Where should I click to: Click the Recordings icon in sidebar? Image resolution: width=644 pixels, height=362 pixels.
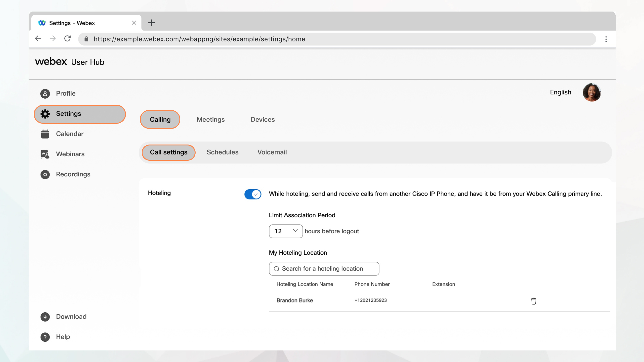point(45,174)
